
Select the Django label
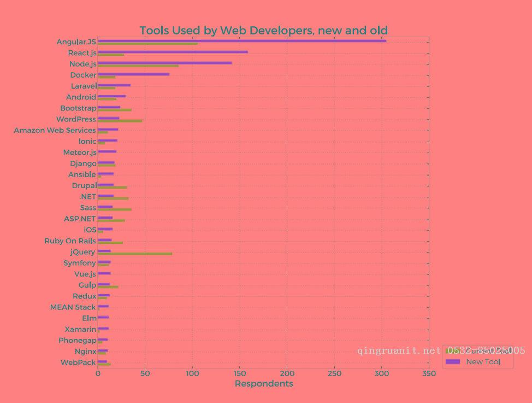click(x=83, y=164)
